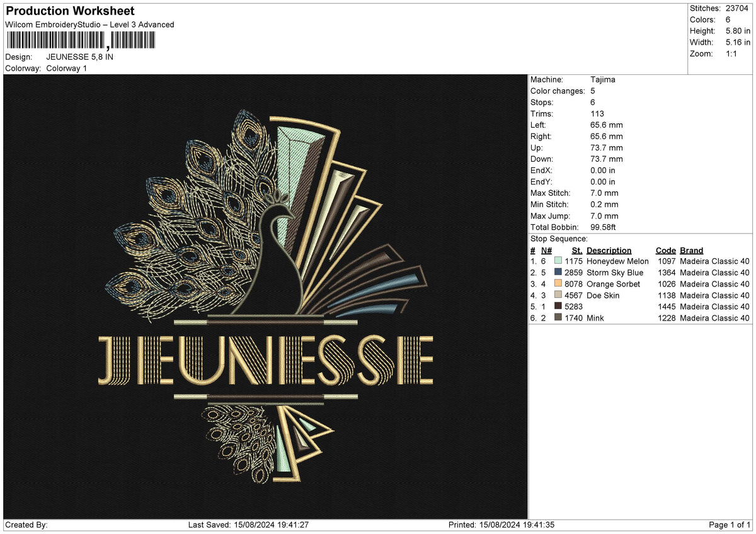The width and height of the screenshot is (756, 534).
Task: Click the 'Mink' description
Action: 595,317
